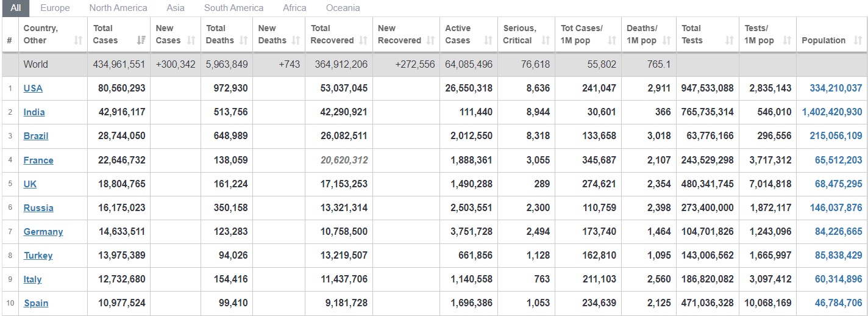The height and width of the screenshot is (316, 868).
Task: Switch to the Europe tab
Action: coord(55,8)
